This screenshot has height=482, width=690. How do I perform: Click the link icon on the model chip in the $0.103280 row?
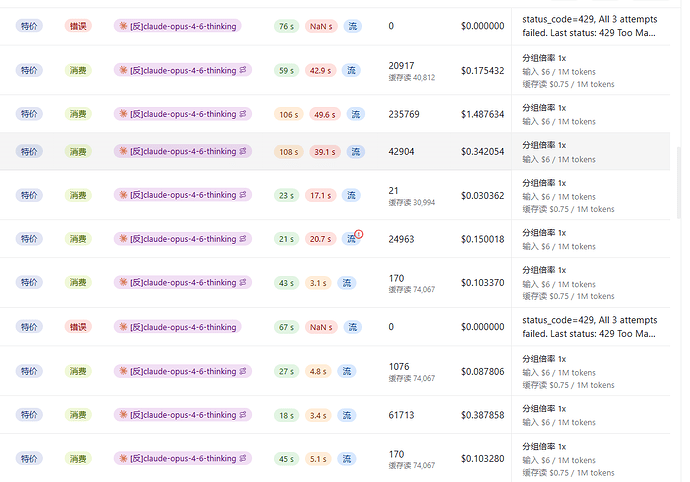click(243, 458)
